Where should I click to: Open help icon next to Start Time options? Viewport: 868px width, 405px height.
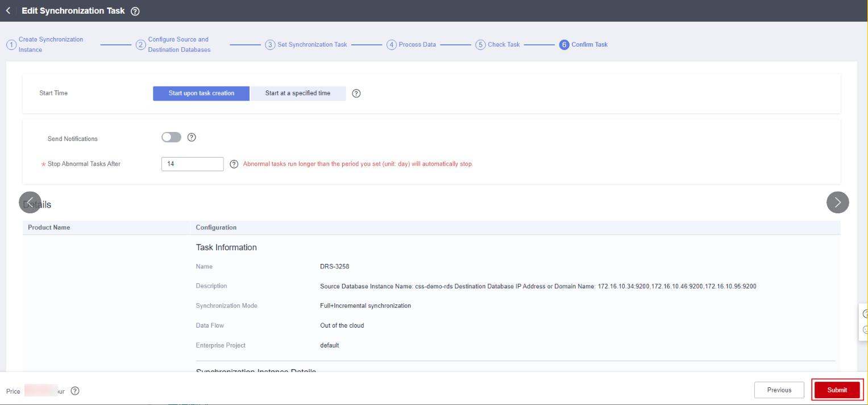coord(356,93)
